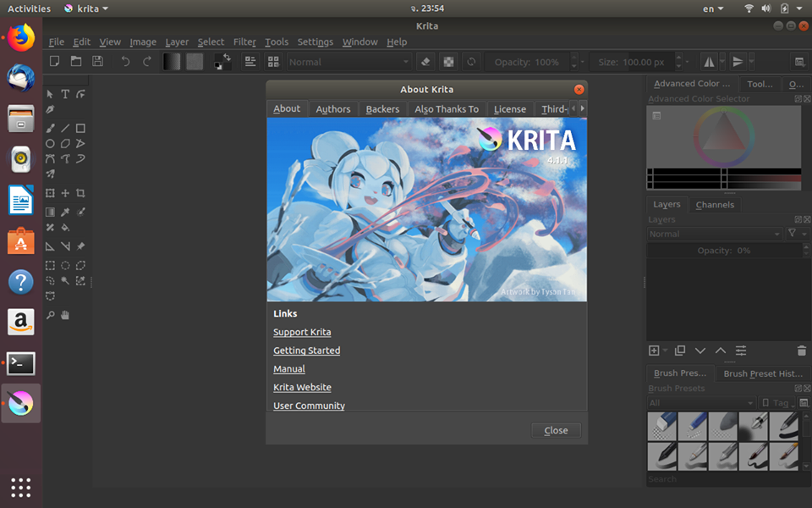Open the Manual link
The image size is (812, 508).
click(289, 369)
